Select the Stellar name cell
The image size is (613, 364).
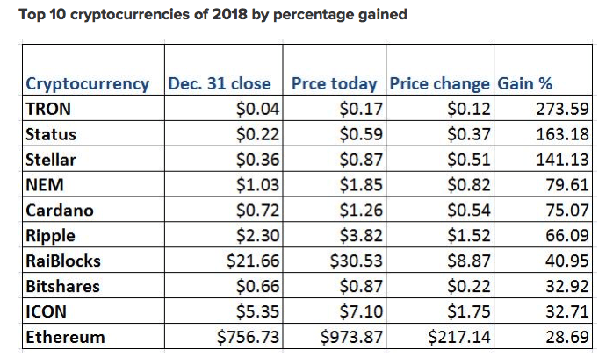pyautogui.click(x=52, y=161)
